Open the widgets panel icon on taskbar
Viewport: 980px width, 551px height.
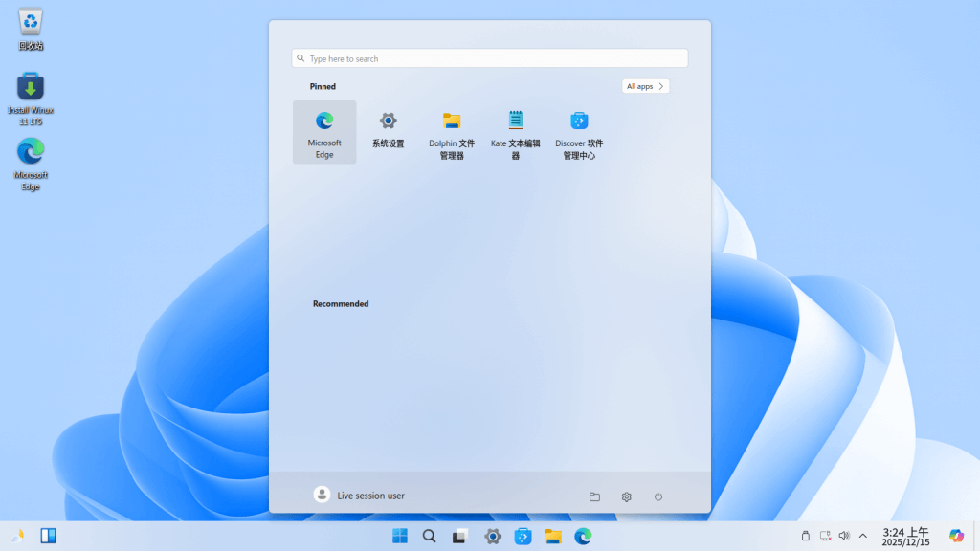pos(48,536)
